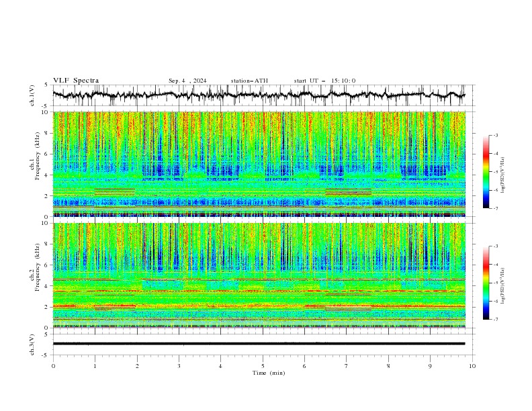This screenshot has width=532, height=411.
Task: Click the time axis tick label "7"
Action: point(347,366)
